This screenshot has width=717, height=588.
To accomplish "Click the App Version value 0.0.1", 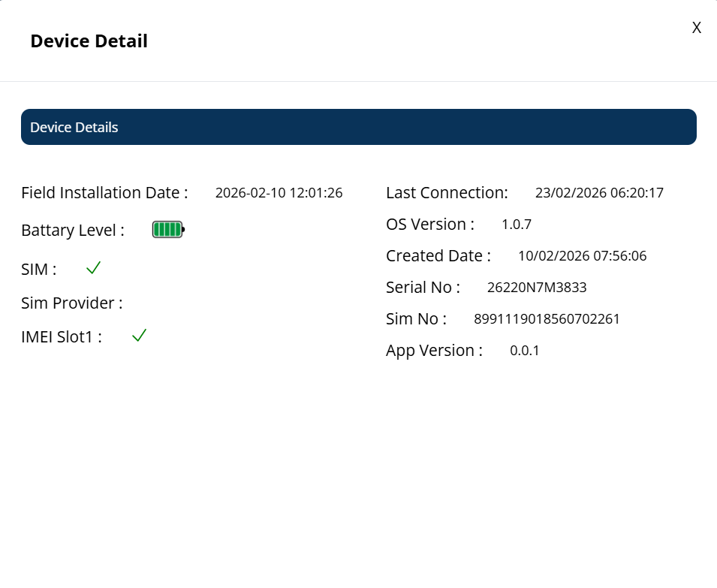I will coord(524,351).
